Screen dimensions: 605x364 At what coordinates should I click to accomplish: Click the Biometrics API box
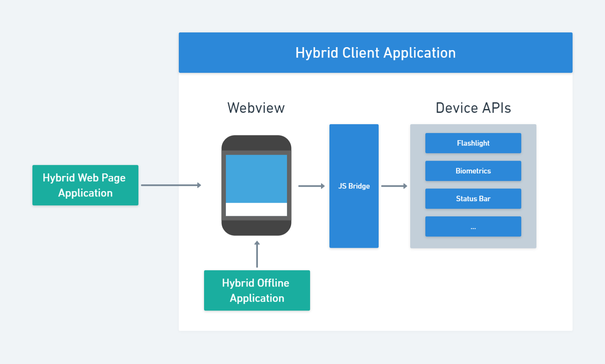(473, 171)
